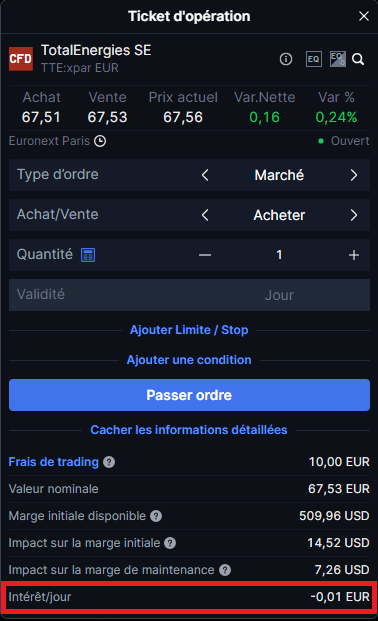The height and width of the screenshot is (621, 378).
Task: Show help for Frais de trading
Action: [x=109, y=462]
